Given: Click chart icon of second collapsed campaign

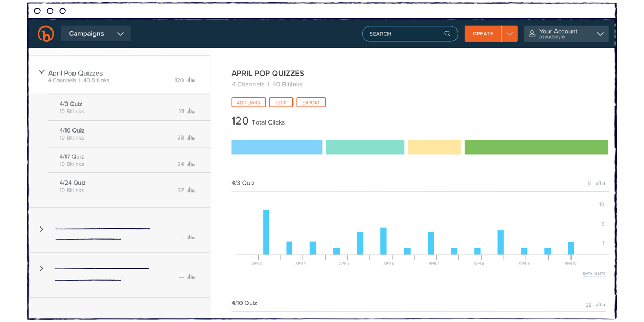Looking at the screenshot, I should coord(191,276).
